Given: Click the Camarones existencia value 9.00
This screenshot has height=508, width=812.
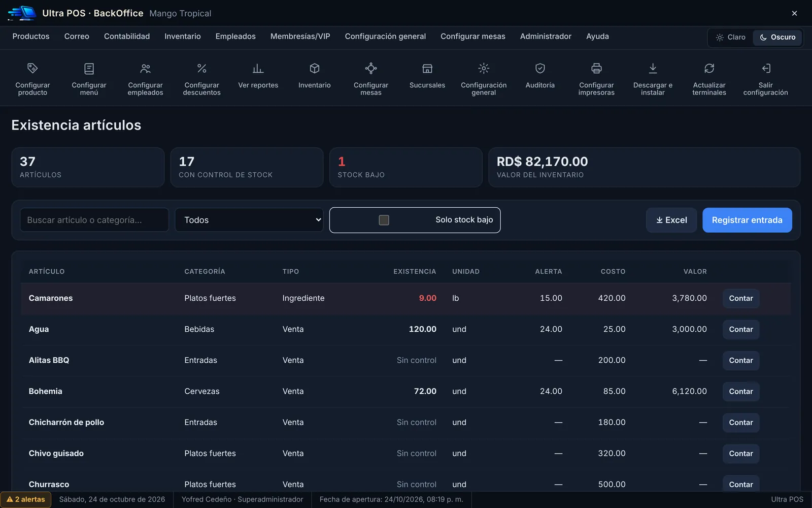Looking at the screenshot, I should pyautogui.click(x=427, y=298).
